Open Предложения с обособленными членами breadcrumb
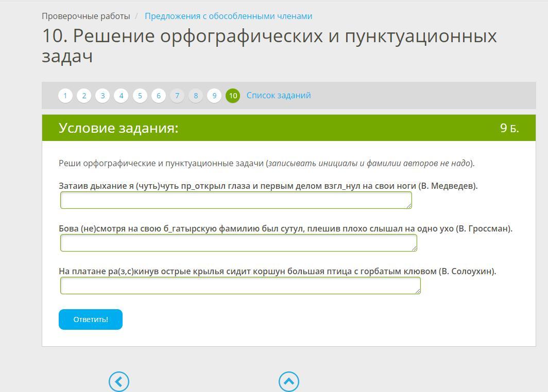Viewport: 548px width, 392px height. (x=228, y=16)
